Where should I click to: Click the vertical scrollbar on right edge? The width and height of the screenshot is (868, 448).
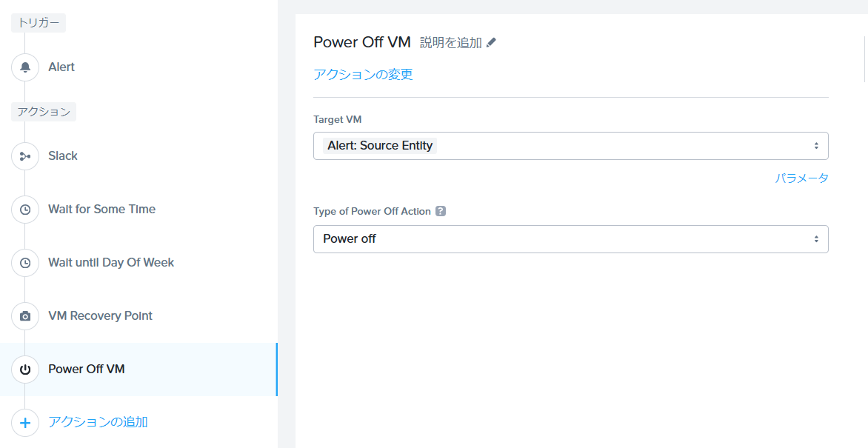coord(865,58)
